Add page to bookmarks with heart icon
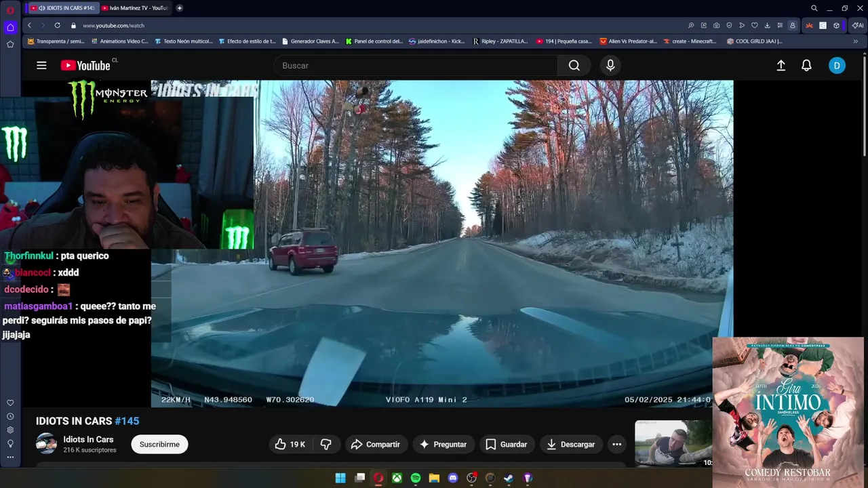The image size is (868, 488). point(754,25)
